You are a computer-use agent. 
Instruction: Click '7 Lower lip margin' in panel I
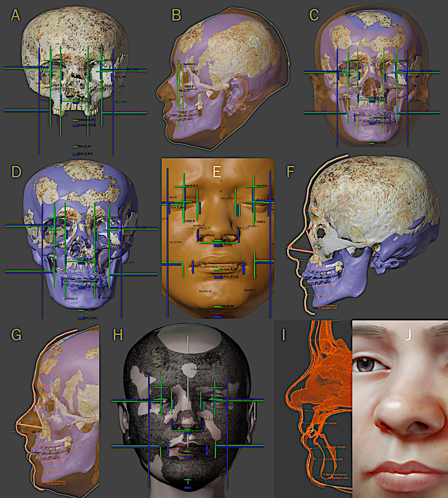tap(334, 447)
